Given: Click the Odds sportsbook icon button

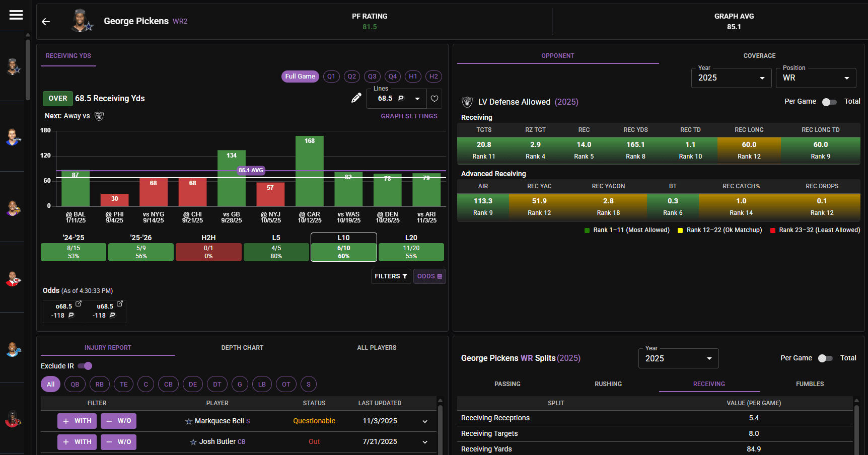Looking at the screenshot, I should click(x=429, y=276).
